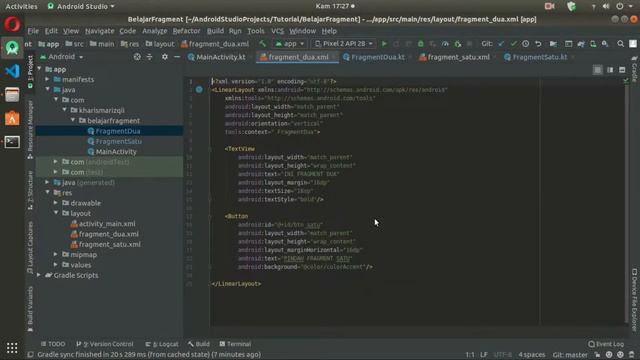Click the Make Project hammer icon

262,44
